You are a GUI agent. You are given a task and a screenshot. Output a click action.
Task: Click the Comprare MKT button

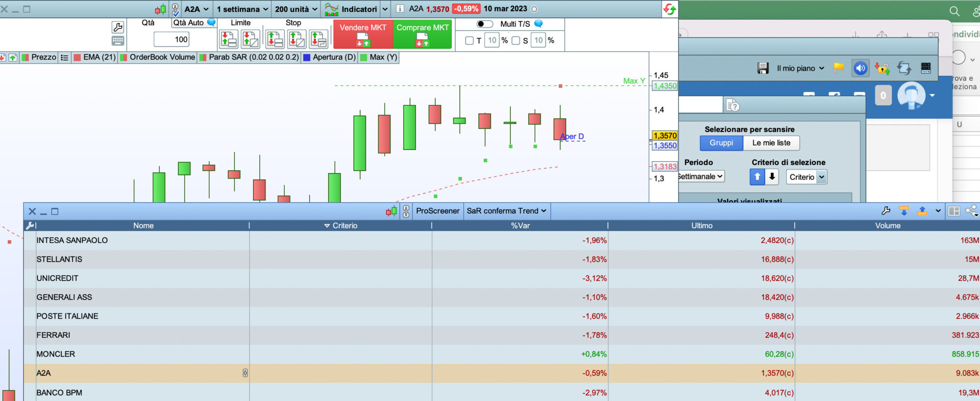click(x=423, y=34)
